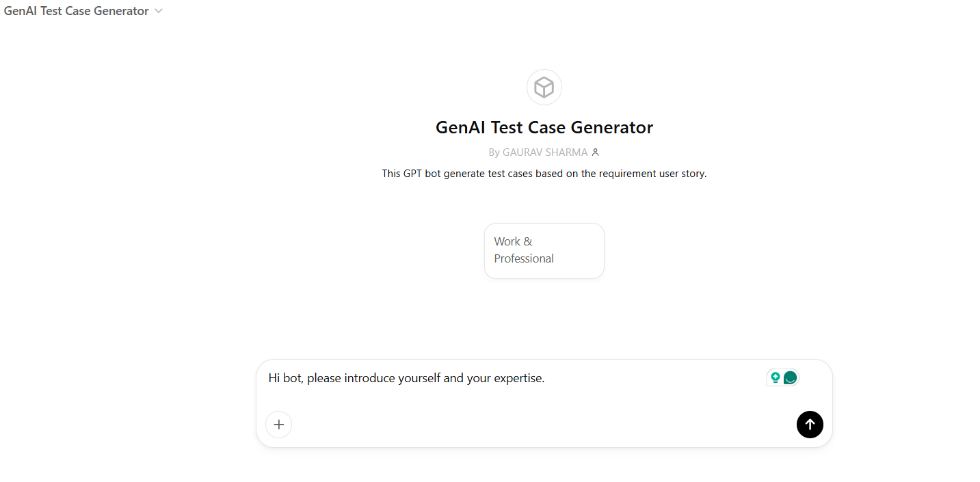Submit the prompt with the send button

tap(810, 424)
